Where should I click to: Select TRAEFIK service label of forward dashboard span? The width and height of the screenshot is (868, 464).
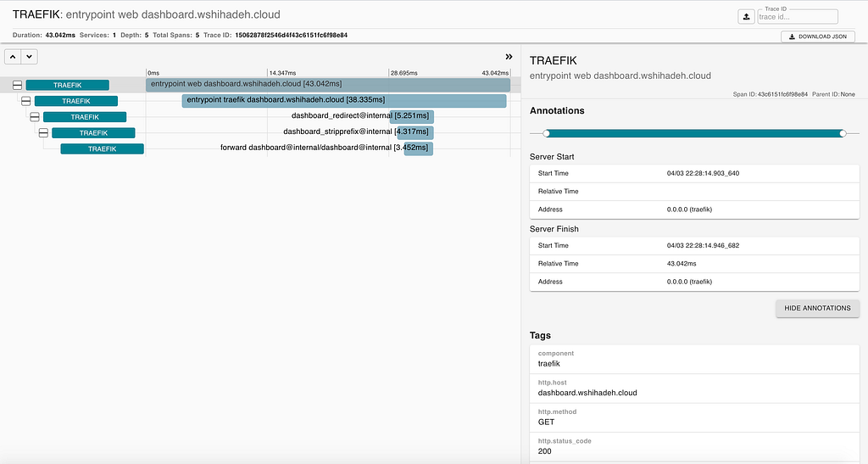tap(103, 149)
